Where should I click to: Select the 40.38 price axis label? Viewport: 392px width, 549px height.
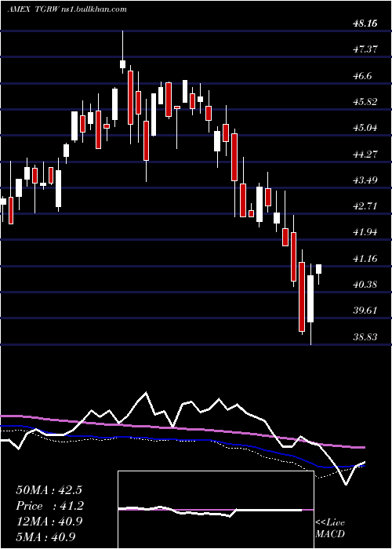pos(365,285)
